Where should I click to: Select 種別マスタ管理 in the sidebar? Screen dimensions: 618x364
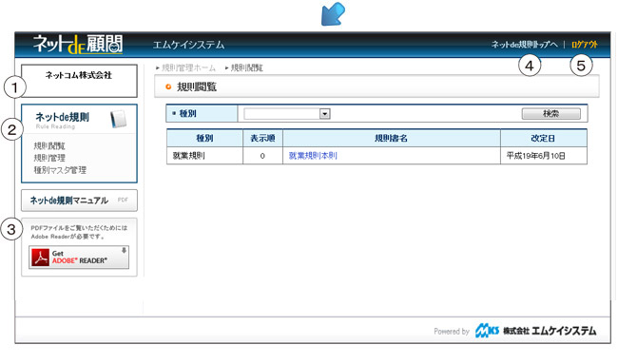click(60, 170)
